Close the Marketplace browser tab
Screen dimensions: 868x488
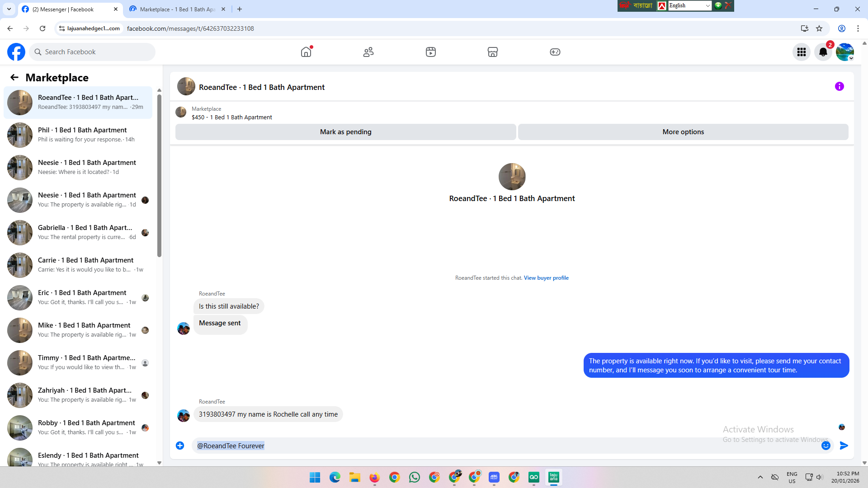click(223, 9)
